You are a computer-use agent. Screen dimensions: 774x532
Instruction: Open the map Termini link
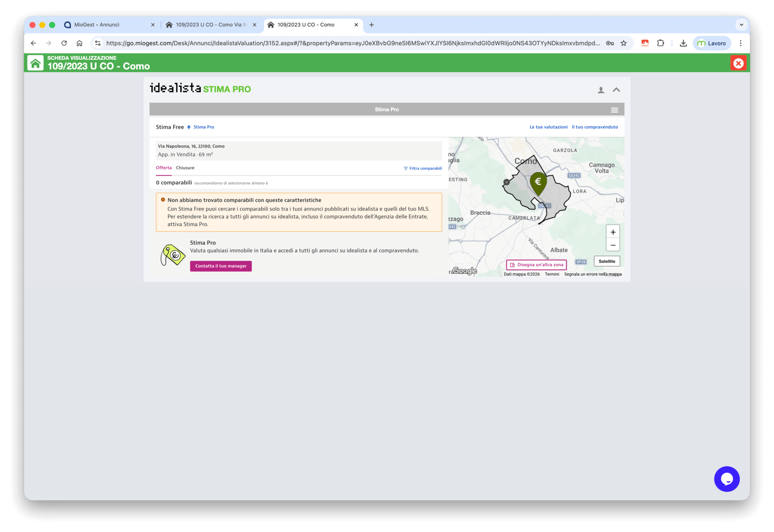[x=552, y=274]
